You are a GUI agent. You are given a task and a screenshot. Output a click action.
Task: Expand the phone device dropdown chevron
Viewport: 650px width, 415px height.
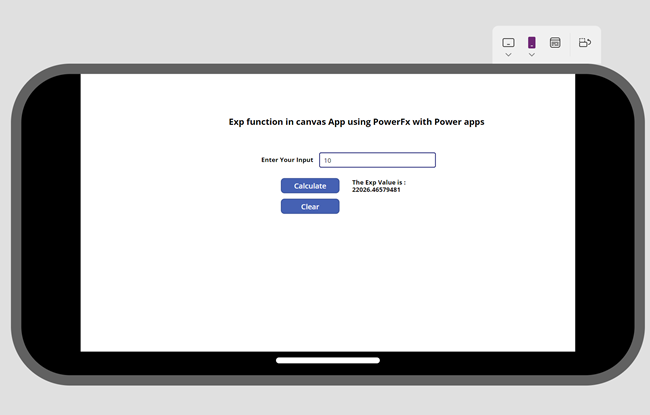coord(531,55)
